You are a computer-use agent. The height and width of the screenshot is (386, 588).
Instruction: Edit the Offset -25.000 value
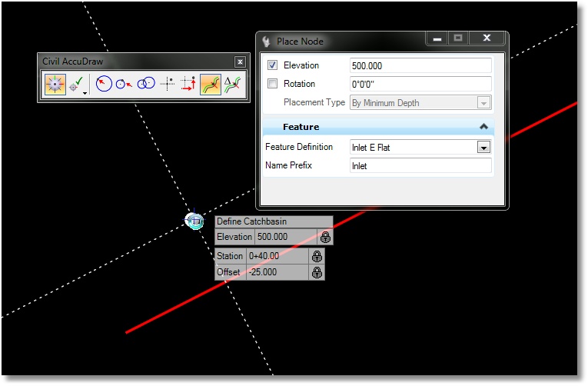[277, 272]
